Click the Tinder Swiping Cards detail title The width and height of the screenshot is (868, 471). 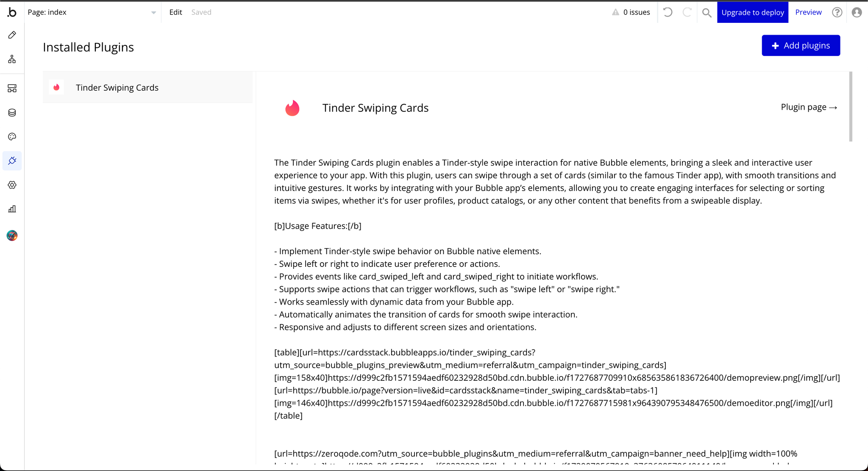(376, 108)
